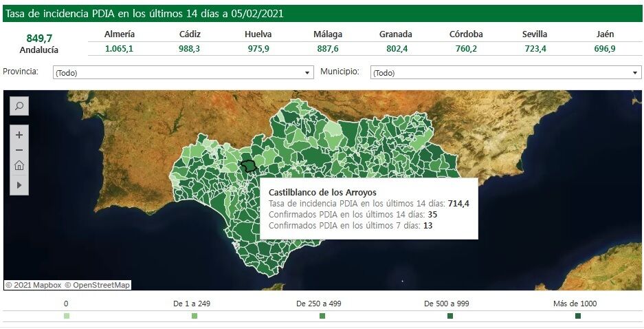
Task: Open the Provincia dropdown
Action: (184, 72)
